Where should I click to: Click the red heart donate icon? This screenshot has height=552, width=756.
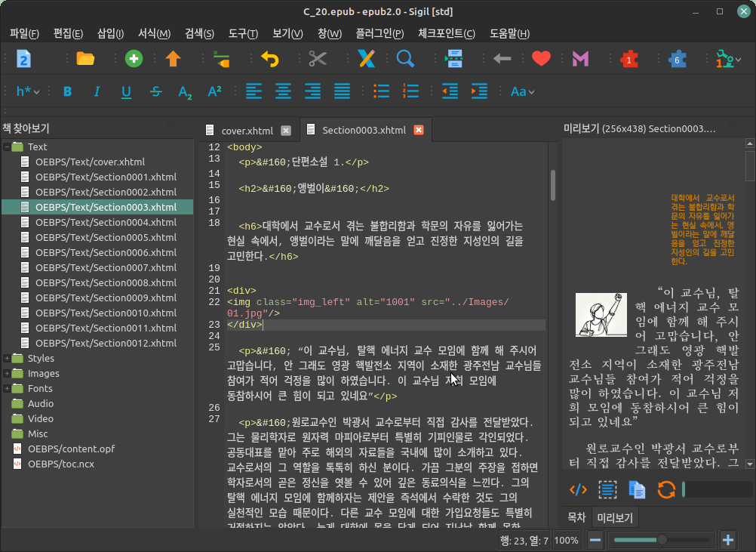(541, 59)
